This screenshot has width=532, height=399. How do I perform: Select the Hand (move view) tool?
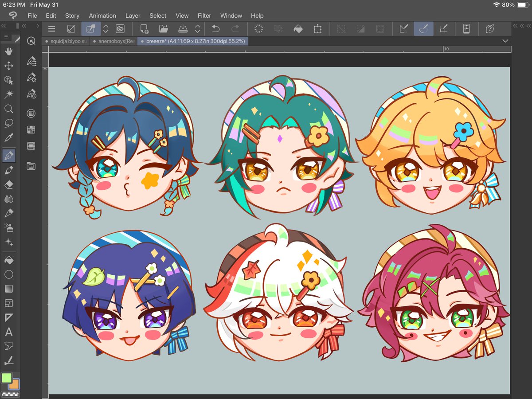click(8, 51)
